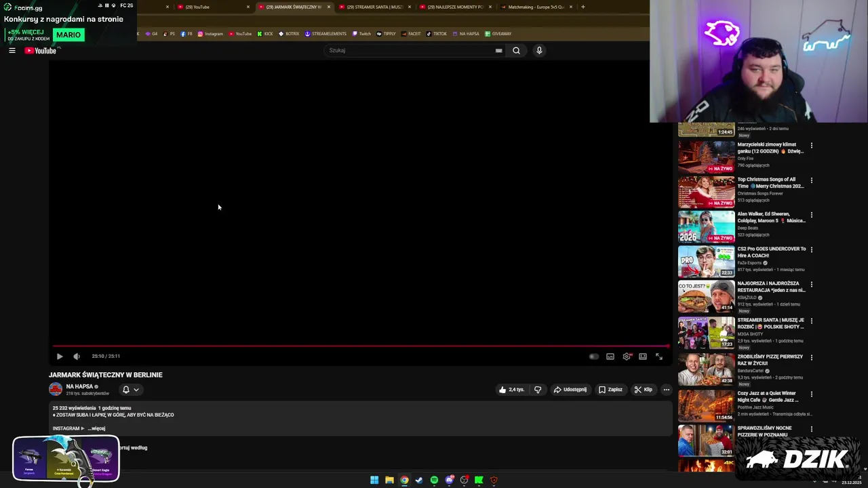The image size is (868, 488).
Task: Switch to NAJLEPSZE MOMENTY browser tab
Action: click(454, 7)
